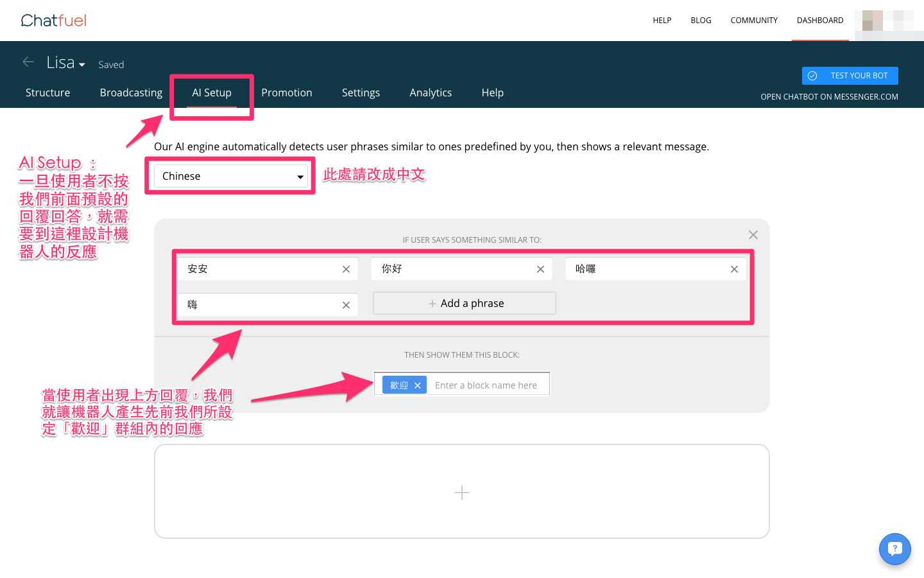This screenshot has height=578, width=924.
Task: Open the Lisa bot name dropdown
Action: pos(65,62)
